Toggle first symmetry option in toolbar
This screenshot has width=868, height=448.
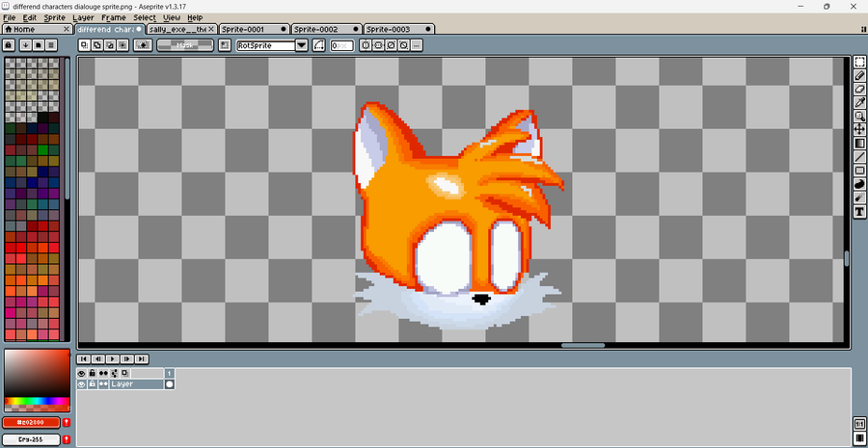366,45
